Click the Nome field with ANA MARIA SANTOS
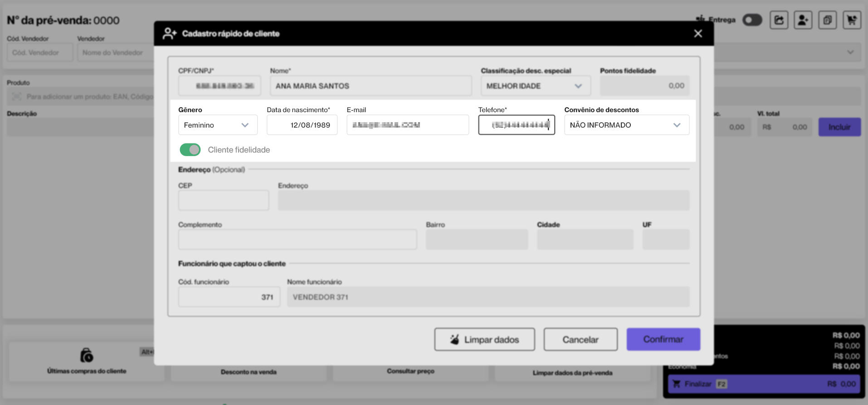Viewport: 868px width, 405px height. [x=371, y=86]
